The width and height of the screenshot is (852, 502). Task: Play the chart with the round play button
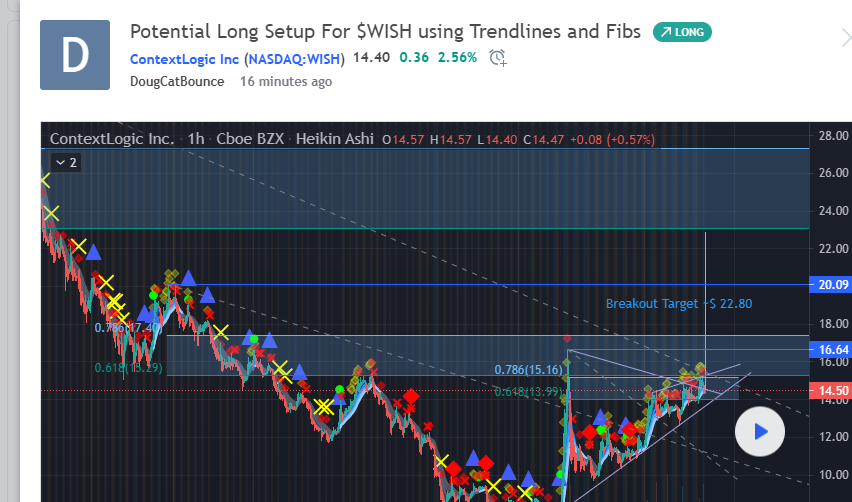pos(760,432)
